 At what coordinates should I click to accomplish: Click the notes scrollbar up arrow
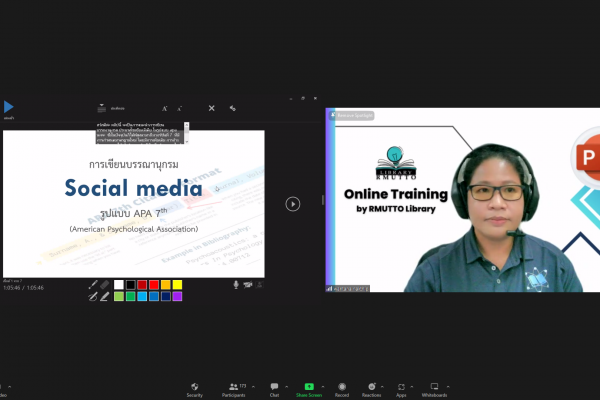(x=187, y=124)
